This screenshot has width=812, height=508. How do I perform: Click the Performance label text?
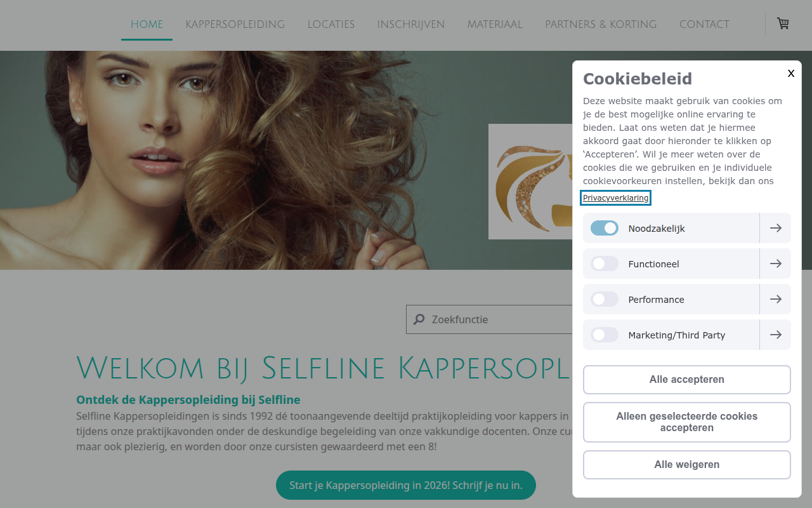(657, 300)
